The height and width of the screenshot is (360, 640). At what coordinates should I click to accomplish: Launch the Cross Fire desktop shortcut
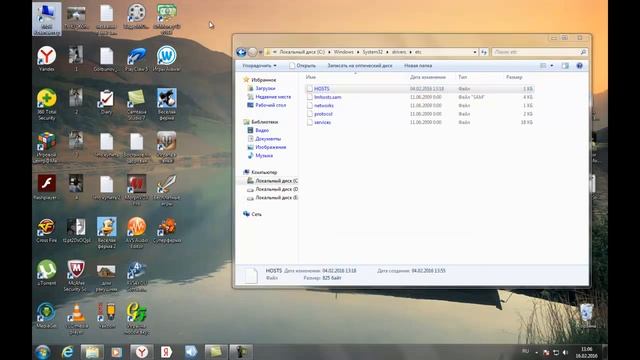click(x=47, y=230)
